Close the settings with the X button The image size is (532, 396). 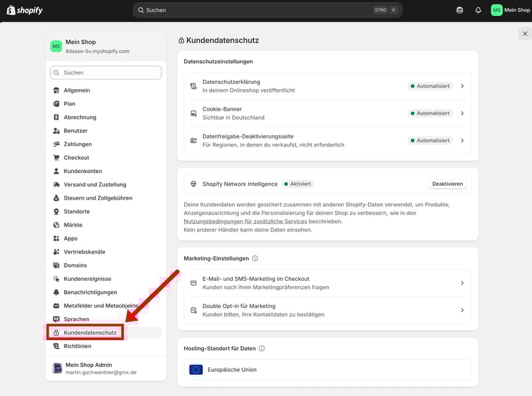525,33
